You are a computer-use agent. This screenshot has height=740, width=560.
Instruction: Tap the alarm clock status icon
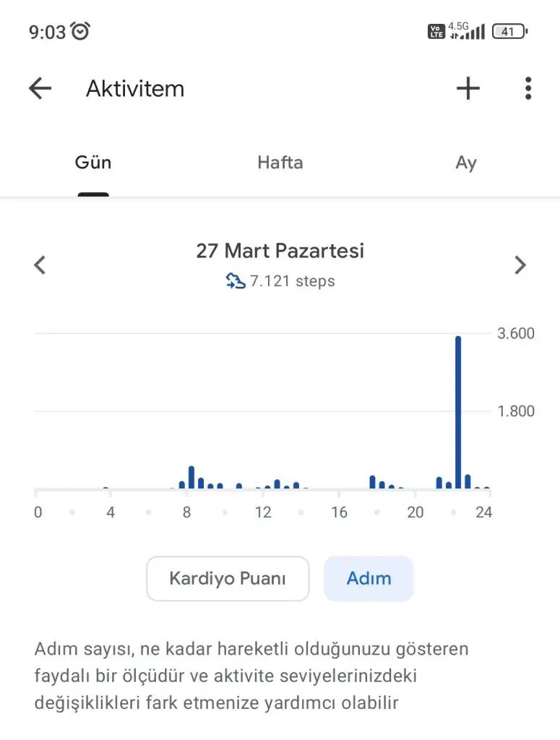click(x=80, y=31)
